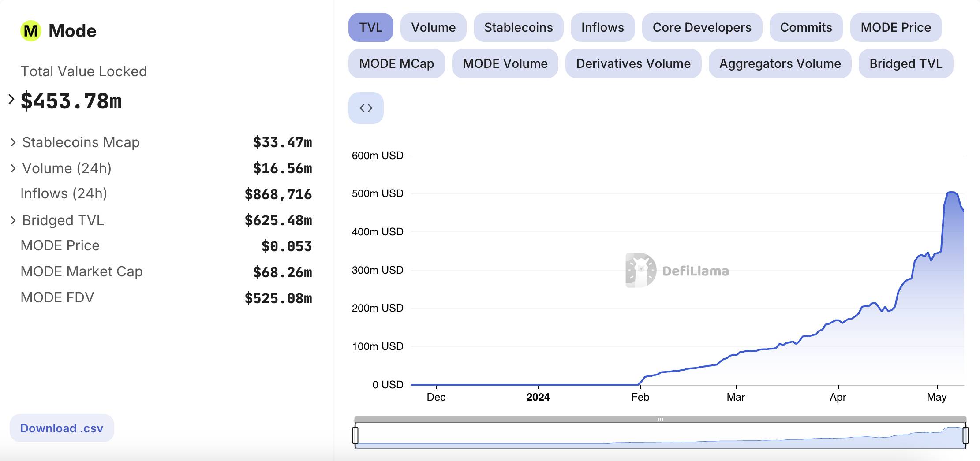Show MODE MCap on the chart

(x=396, y=63)
